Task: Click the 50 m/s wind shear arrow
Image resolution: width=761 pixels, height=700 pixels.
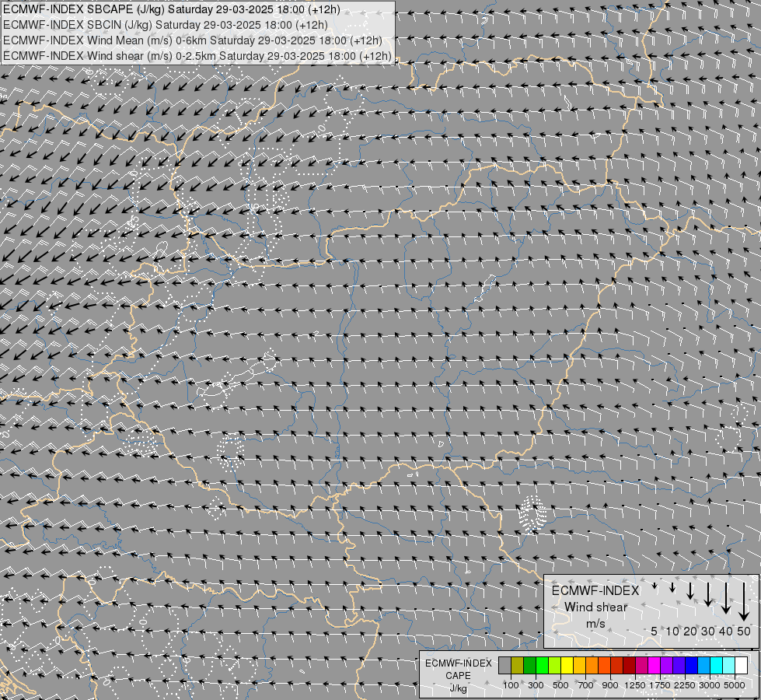Action: coord(744,602)
